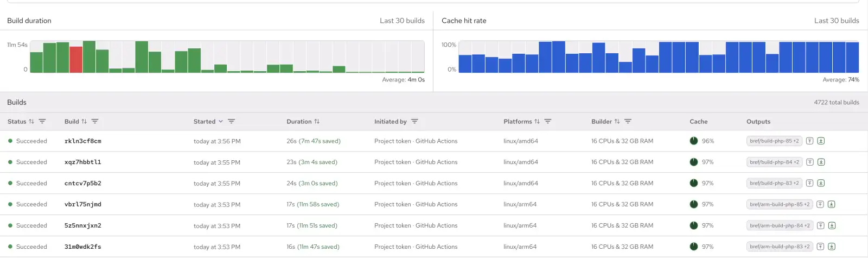Screen dimensions: 868x258
Task: Toggle Started column sort chevron
Action: [221, 122]
